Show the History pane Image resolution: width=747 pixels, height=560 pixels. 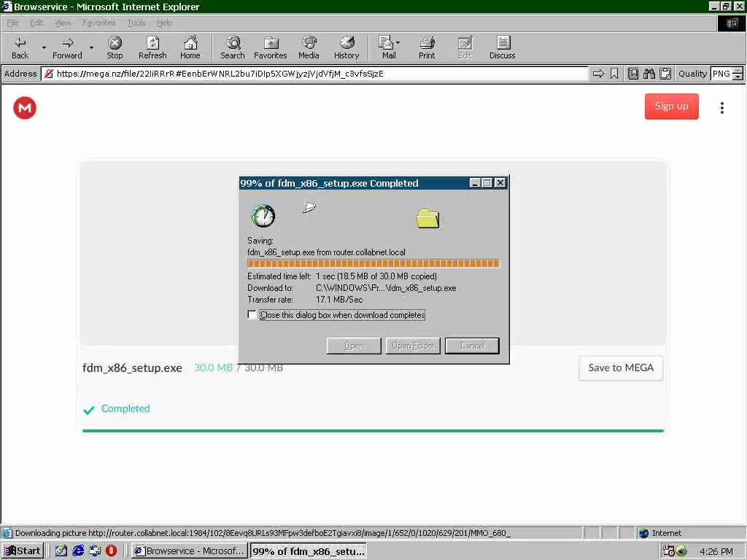point(347,47)
